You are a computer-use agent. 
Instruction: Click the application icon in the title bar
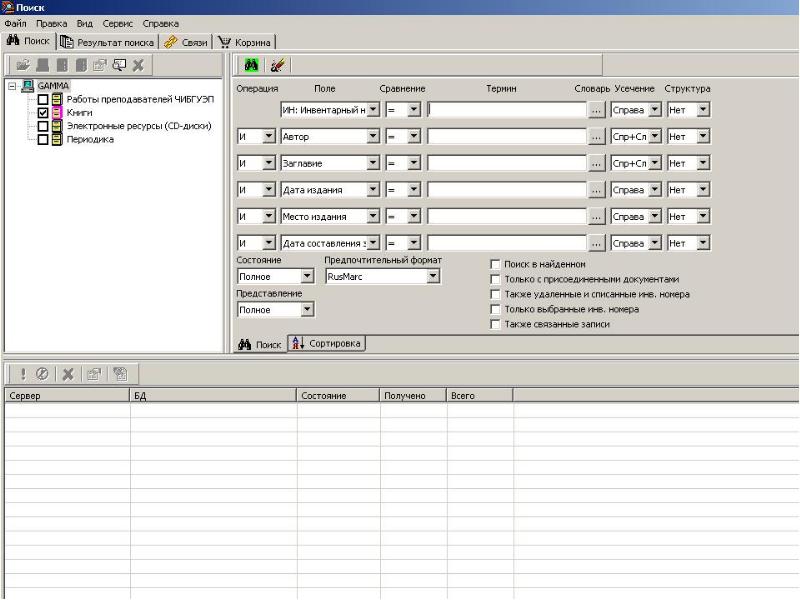pyautogui.click(x=8, y=7)
